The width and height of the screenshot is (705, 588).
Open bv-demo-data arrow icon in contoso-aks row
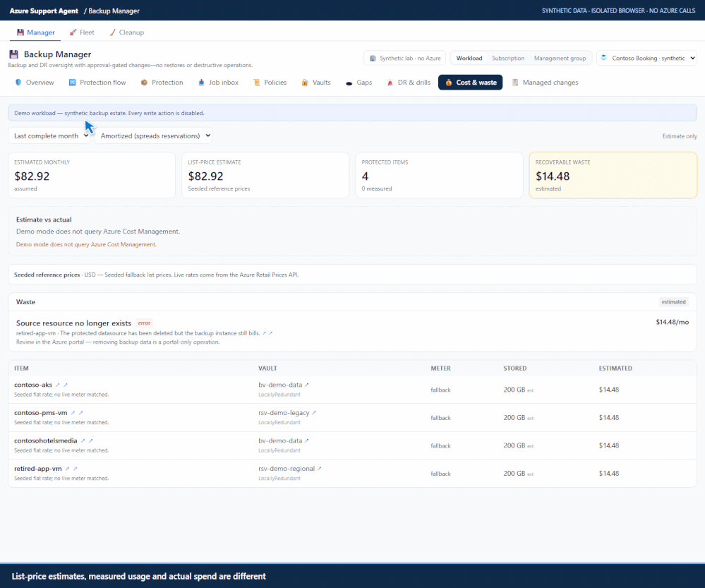(307, 385)
